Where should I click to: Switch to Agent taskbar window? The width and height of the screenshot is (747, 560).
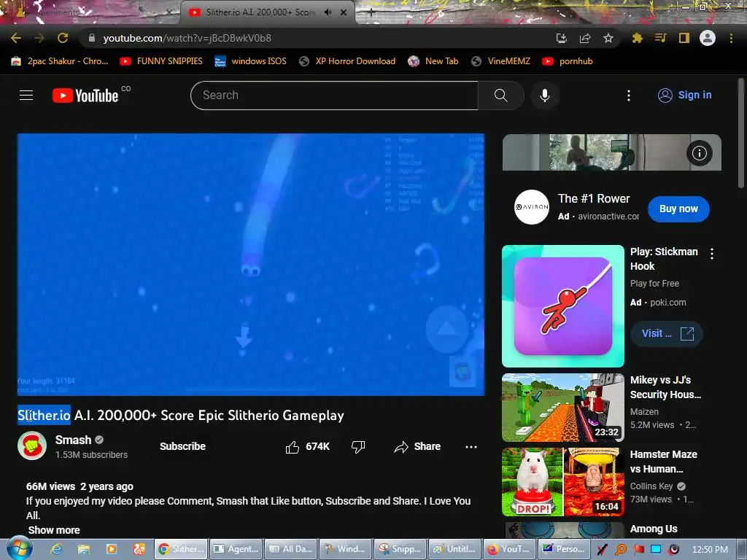(x=236, y=549)
